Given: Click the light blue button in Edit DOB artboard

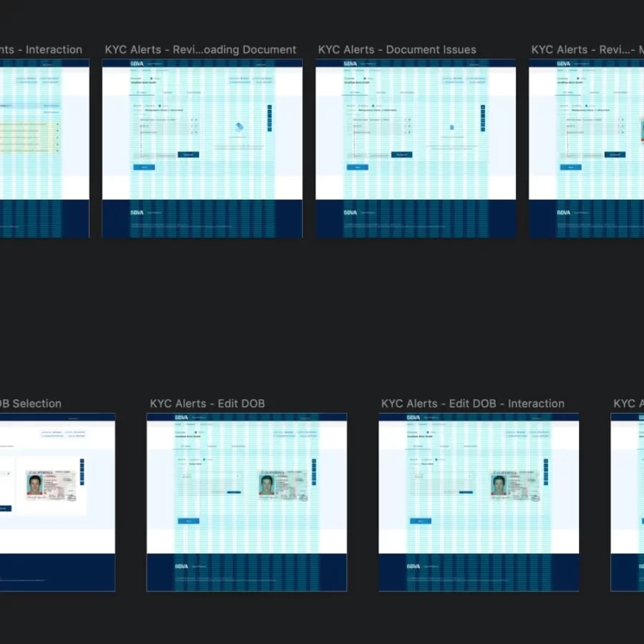Looking at the screenshot, I should coord(188,521).
